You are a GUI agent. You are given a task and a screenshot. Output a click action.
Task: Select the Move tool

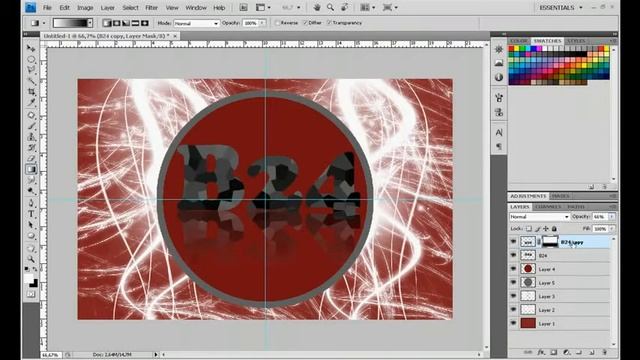pyautogui.click(x=31, y=48)
